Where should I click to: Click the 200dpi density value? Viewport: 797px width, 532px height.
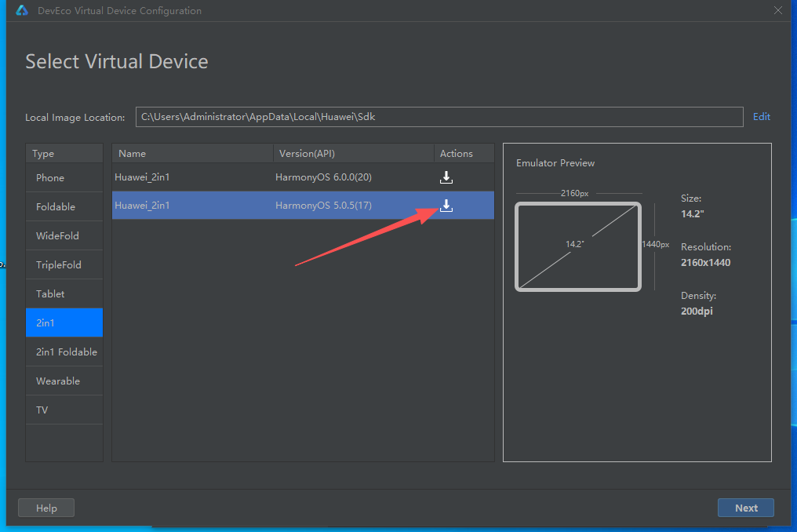[697, 311]
